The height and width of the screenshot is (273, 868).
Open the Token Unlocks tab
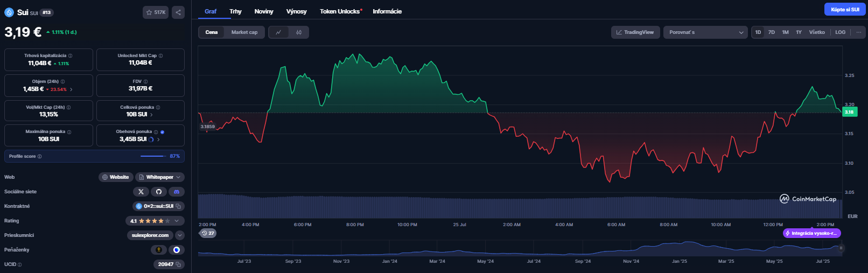click(x=340, y=11)
